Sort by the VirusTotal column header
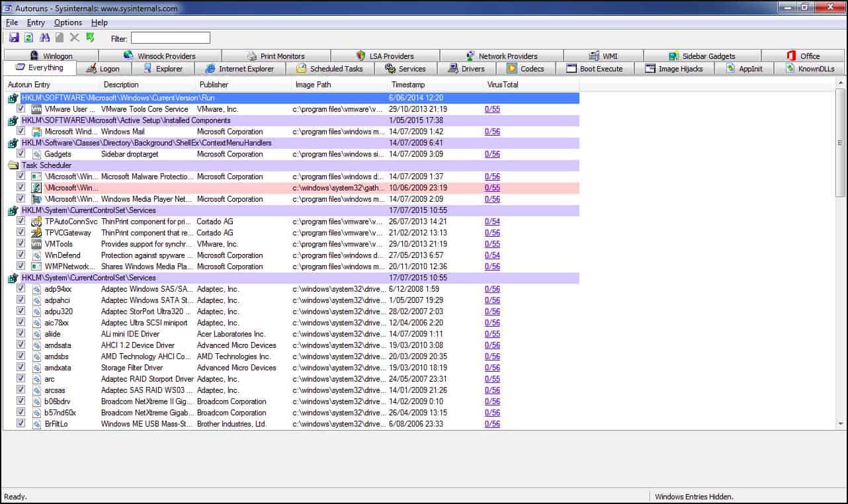Screen dimensions: 848x504 pyautogui.click(x=531, y=85)
